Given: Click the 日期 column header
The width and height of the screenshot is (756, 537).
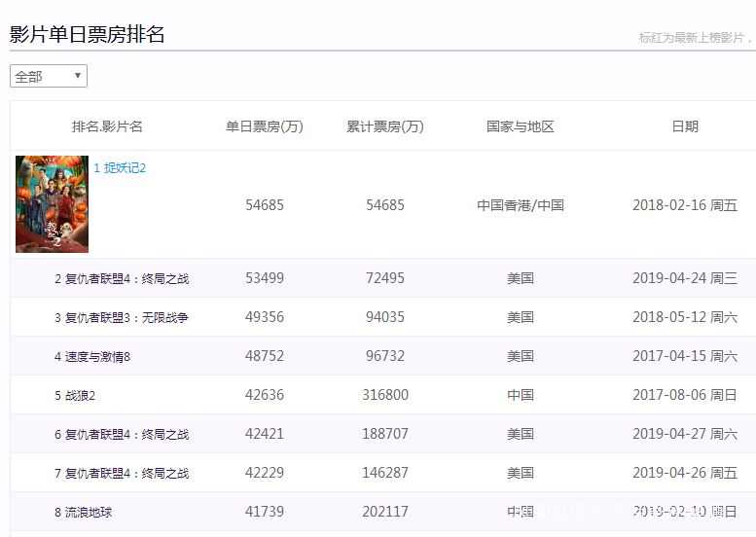Looking at the screenshot, I should click(685, 126).
